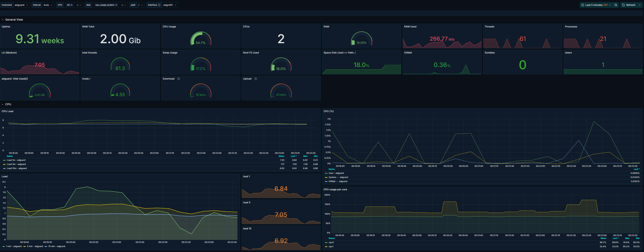Clear all values in the CPU variable
The height and width of the screenshot is (252, 644).
(77, 5)
